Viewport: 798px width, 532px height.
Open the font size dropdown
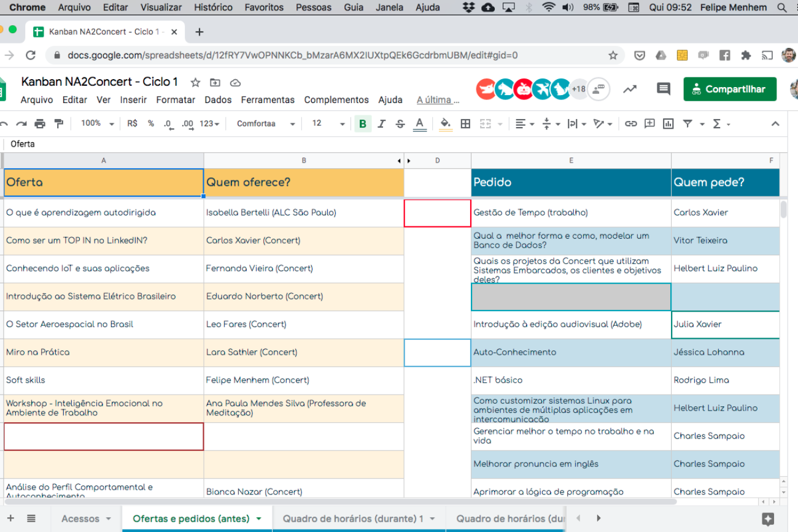(x=328, y=124)
